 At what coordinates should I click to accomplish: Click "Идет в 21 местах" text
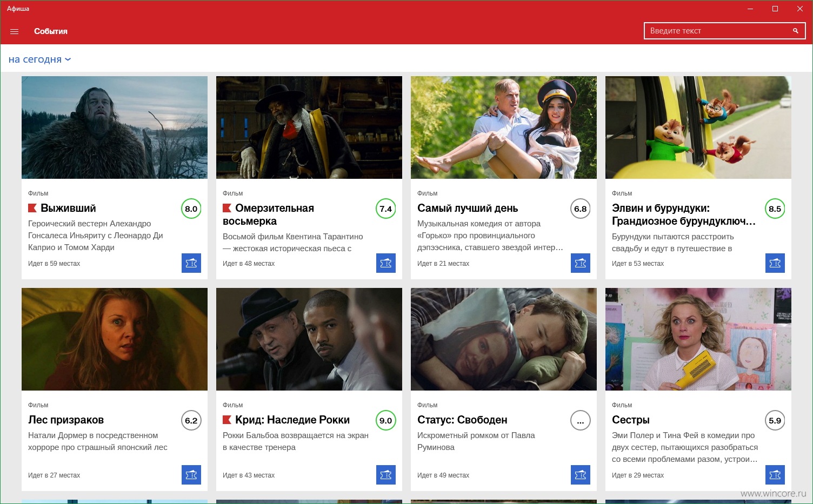443,264
